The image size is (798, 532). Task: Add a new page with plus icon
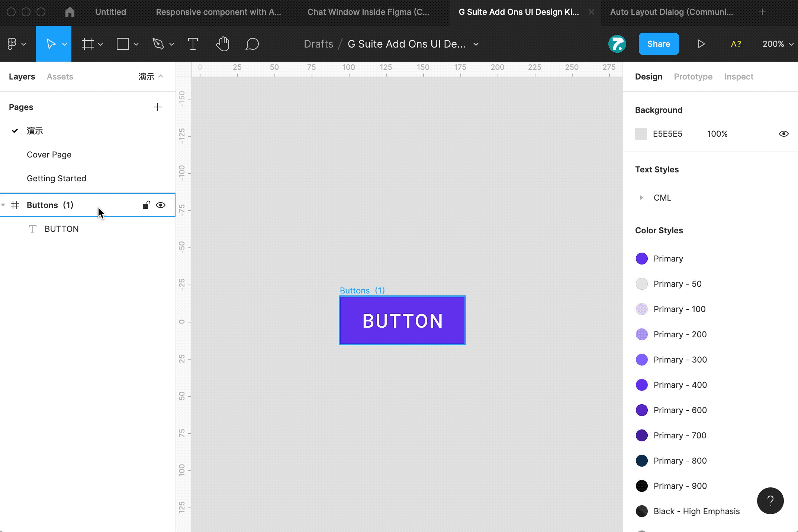pos(158,107)
